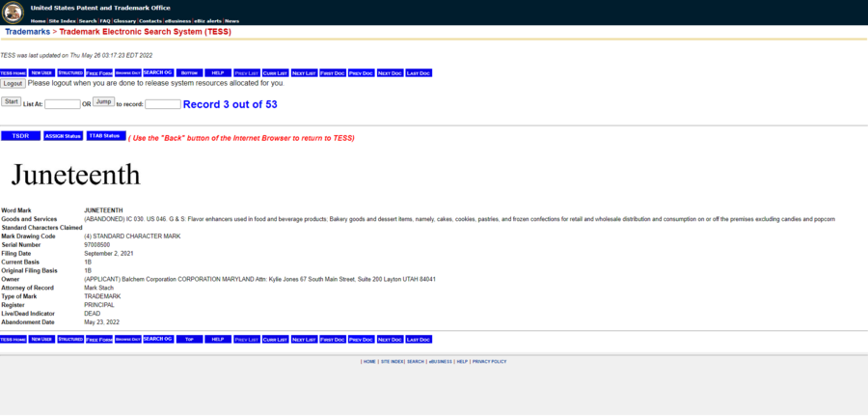
Task: Open Site Index in the header menu
Action: (x=63, y=21)
